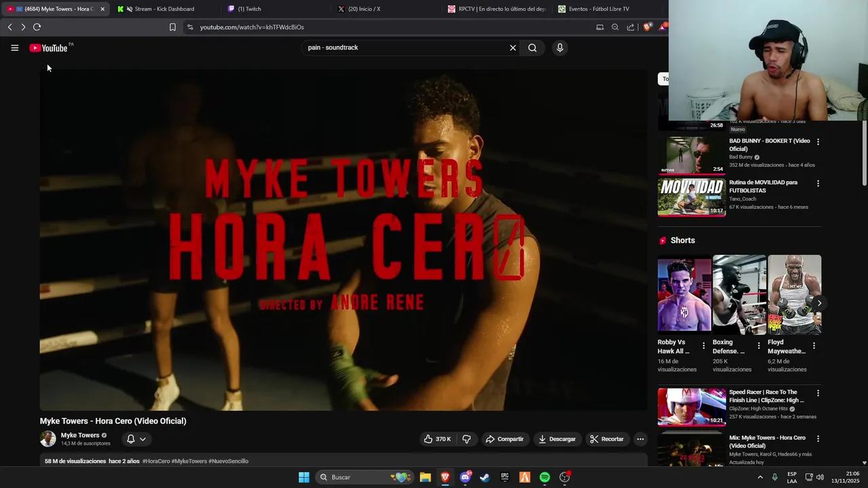Screen dimensions: 868x488
Task: Bookmark this page with the bookmark icon
Action: click(172, 27)
